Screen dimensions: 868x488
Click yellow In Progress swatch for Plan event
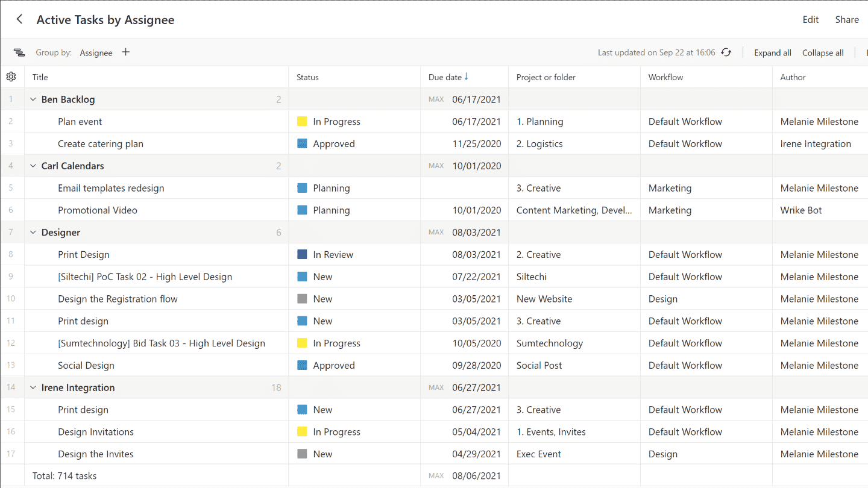click(x=302, y=122)
